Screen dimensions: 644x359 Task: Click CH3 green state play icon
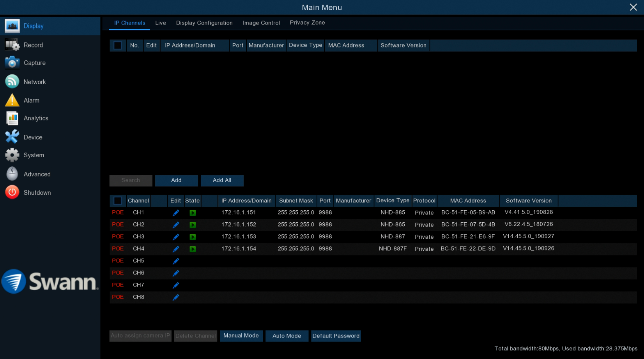[193, 237]
